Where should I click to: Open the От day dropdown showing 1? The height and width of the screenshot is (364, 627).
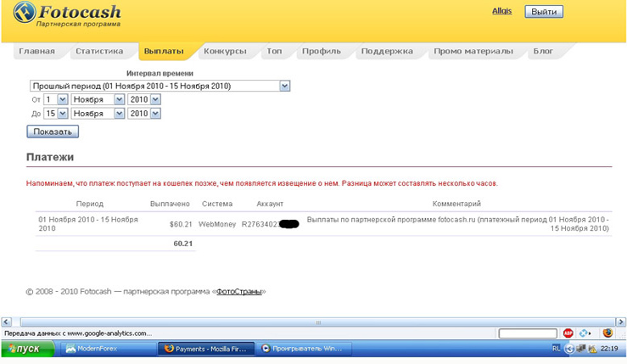coord(56,99)
